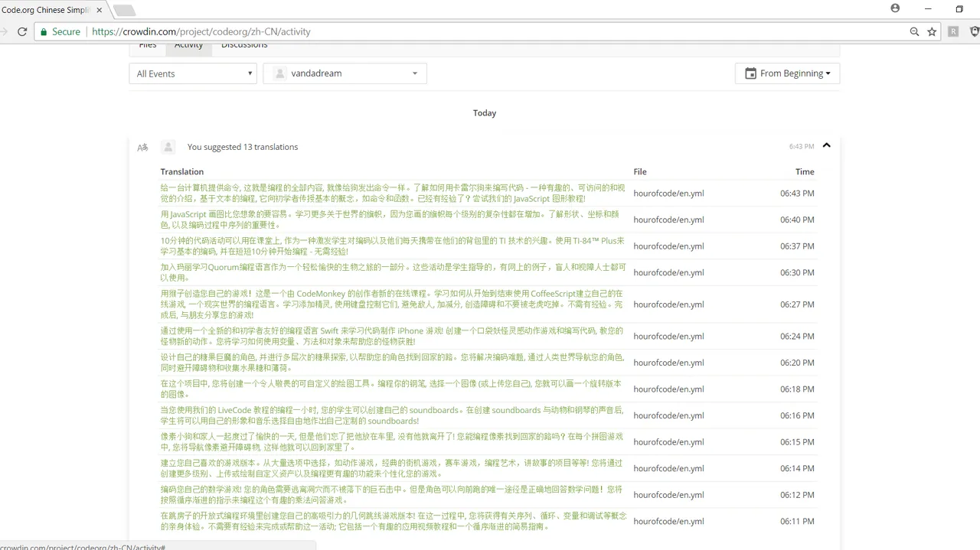Click the Chrome profile avatar icon
The height and width of the screenshot is (550, 980).
(895, 8)
